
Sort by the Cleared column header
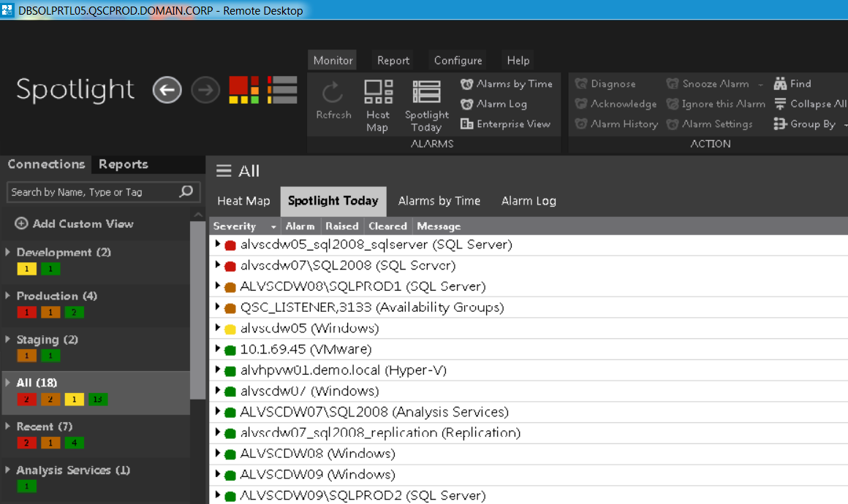tap(387, 226)
